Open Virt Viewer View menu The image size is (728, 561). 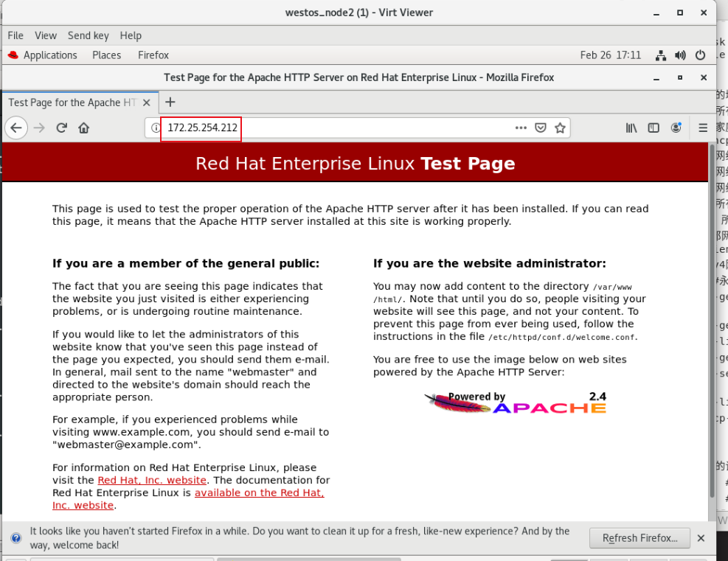point(46,35)
